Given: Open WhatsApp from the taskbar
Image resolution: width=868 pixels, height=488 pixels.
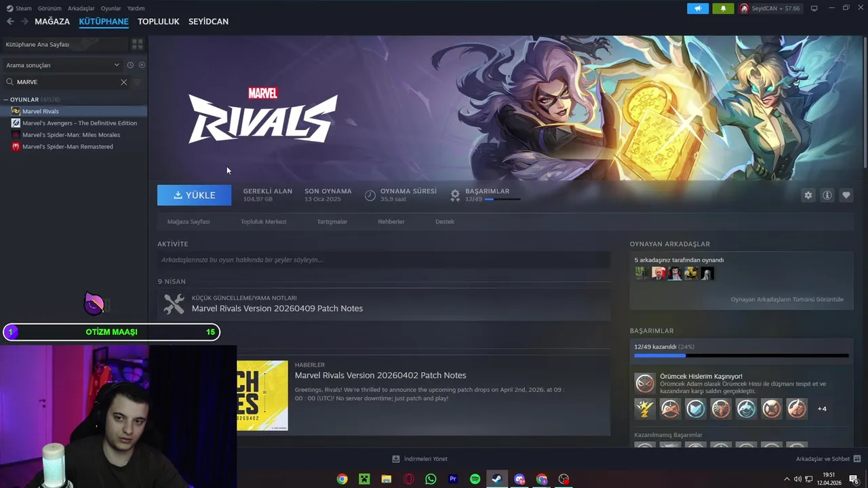Looking at the screenshot, I should click(x=431, y=479).
